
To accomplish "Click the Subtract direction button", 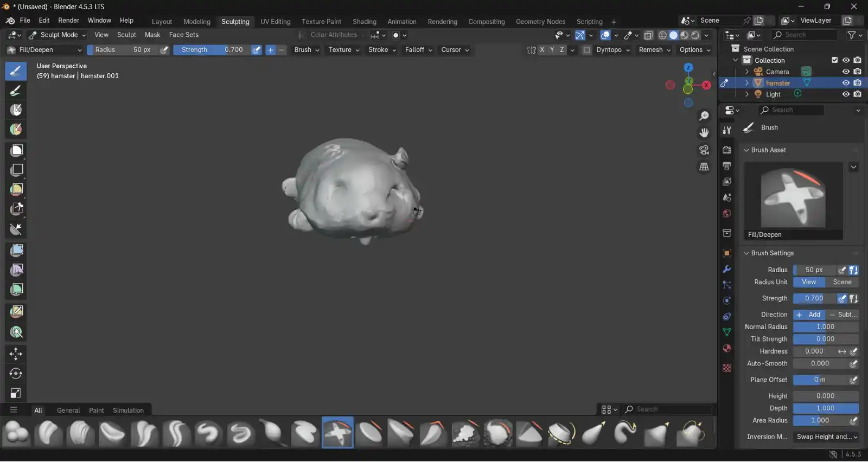I will (842, 315).
